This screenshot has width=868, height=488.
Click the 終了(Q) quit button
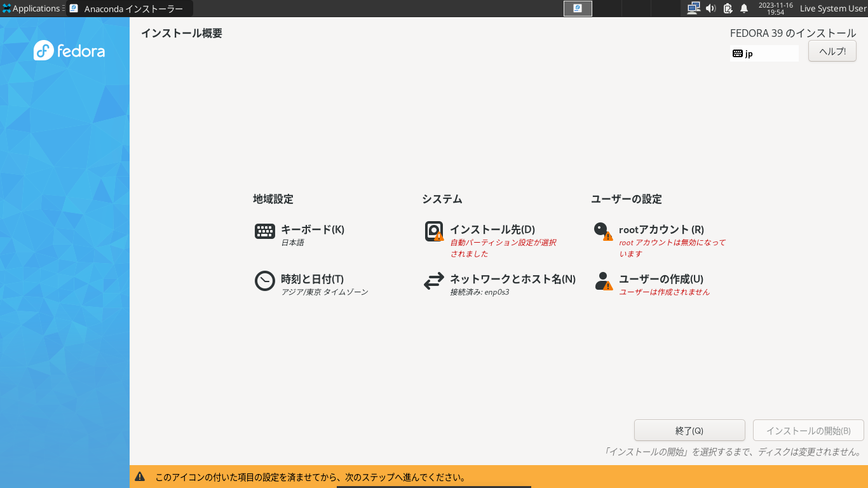689,430
